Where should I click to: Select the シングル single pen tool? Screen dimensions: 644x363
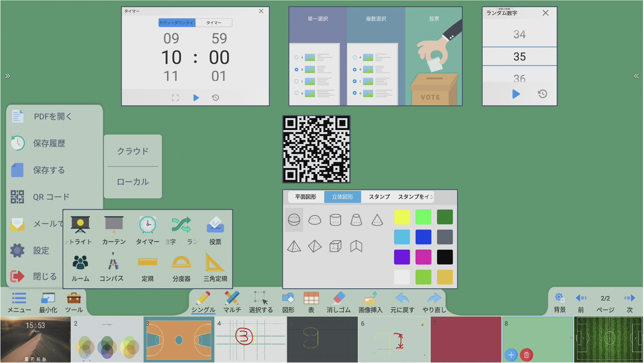pyautogui.click(x=203, y=302)
